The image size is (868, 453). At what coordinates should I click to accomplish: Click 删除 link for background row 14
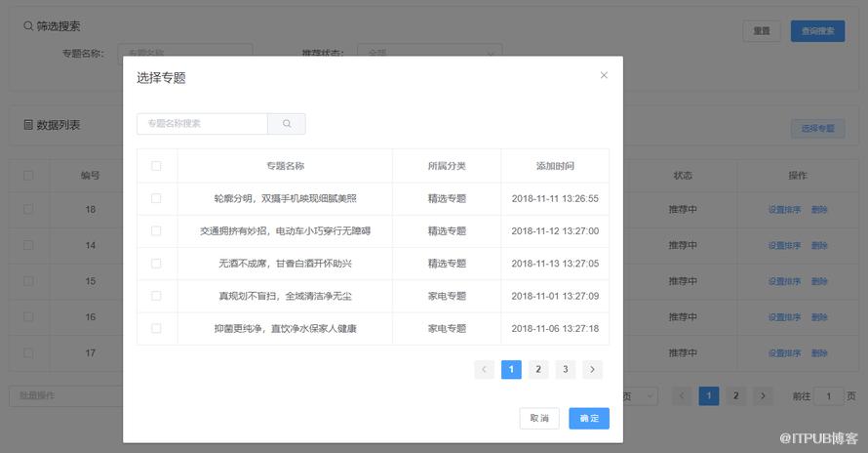(x=819, y=246)
